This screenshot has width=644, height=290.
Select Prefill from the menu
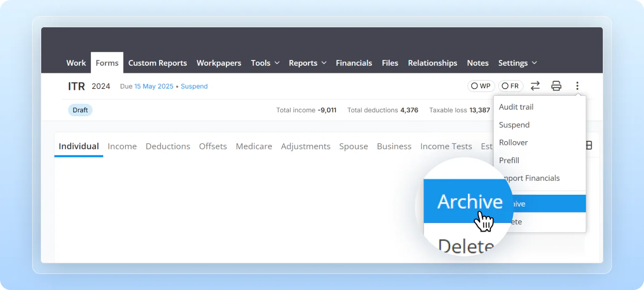click(x=540, y=160)
